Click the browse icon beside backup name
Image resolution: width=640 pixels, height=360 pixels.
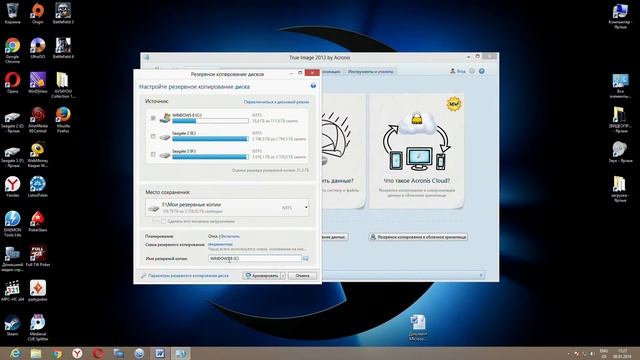[306, 258]
